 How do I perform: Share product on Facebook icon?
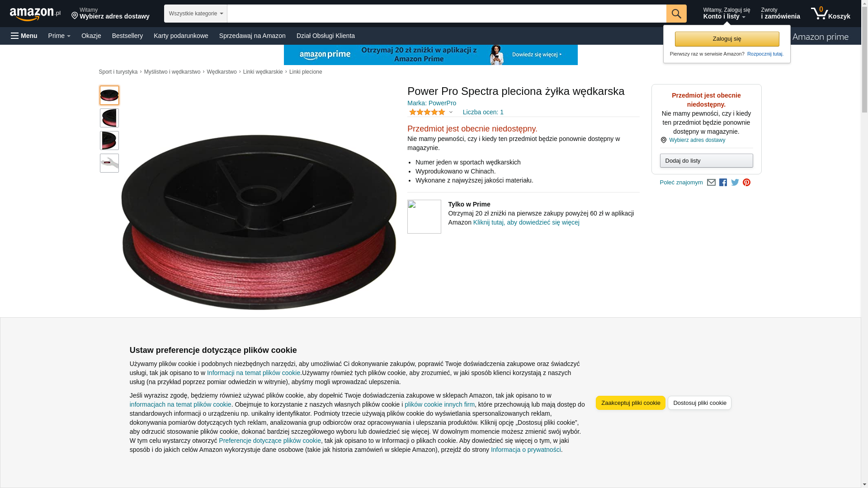click(x=723, y=183)
